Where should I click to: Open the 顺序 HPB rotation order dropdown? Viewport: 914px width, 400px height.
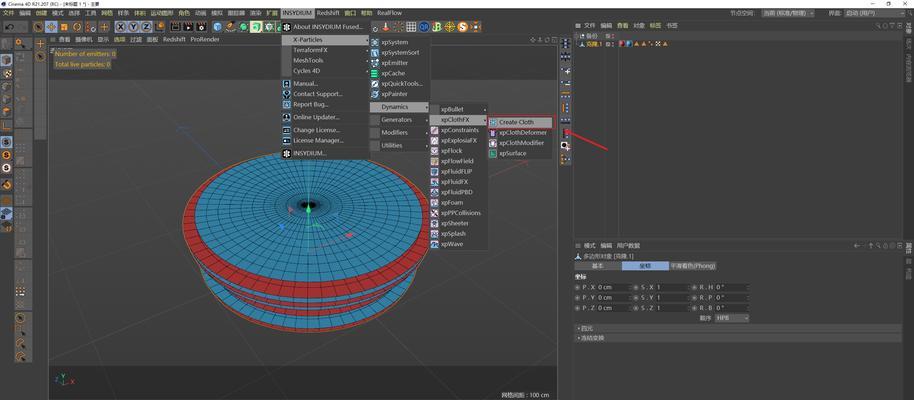(732, 318)
